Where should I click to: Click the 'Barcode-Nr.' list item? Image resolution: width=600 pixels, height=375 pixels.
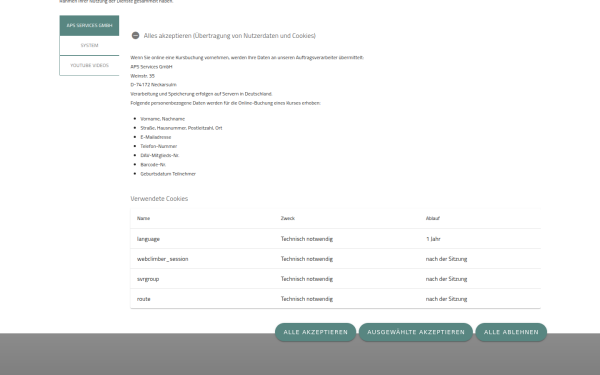pyautogui.click(x=153, y=165)
